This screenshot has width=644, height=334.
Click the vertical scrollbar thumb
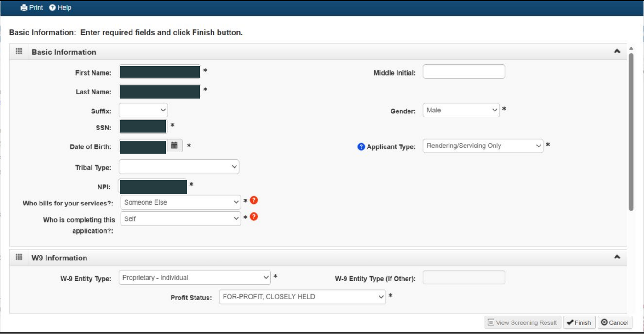coord(631,132)
